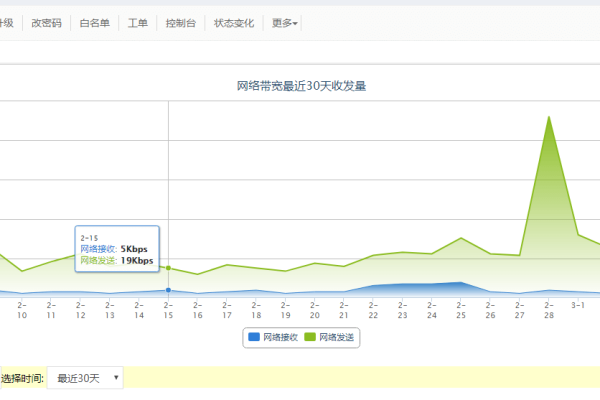Click blue data point marker at 2-15
The image size is (600, 400).
168,290
